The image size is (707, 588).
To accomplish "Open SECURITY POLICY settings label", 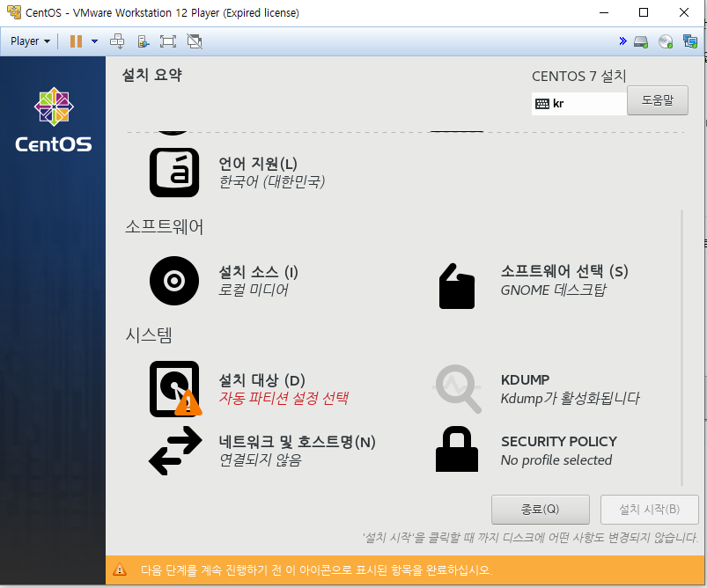I will pyautogui.click(x=559, y=441).
